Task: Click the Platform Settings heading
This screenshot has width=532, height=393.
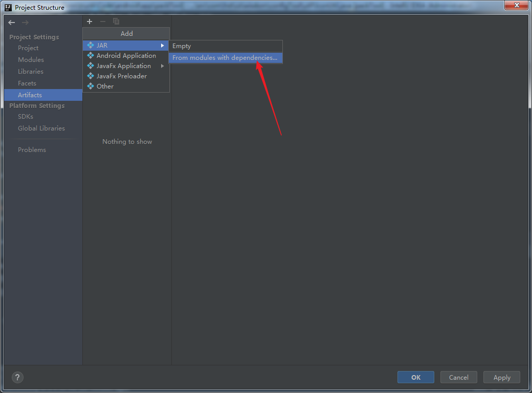Action: point(37,105)
